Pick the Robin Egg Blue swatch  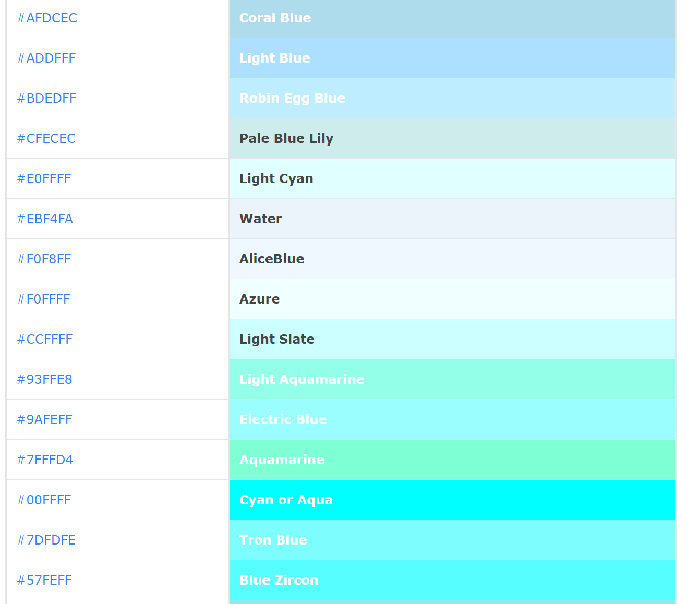click(x=452, y=99)
